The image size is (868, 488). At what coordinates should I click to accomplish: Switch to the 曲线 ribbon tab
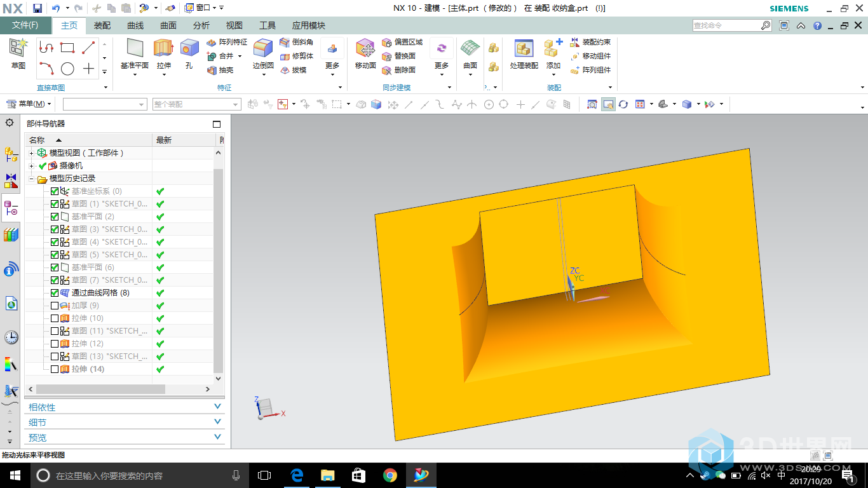click(135, 25)
